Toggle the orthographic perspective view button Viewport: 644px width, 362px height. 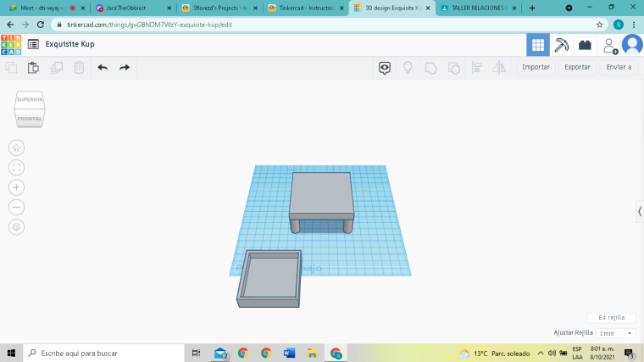click(x=16, y=227)
